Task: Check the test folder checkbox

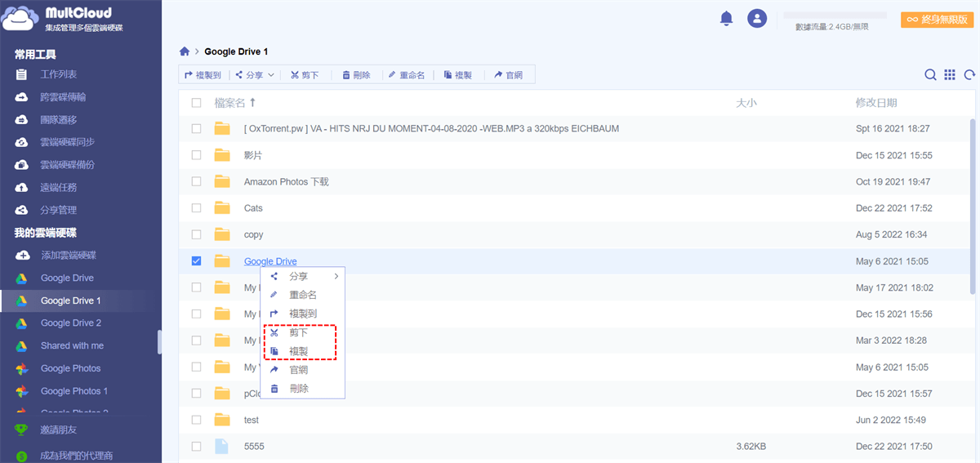Action: [196, 420]
